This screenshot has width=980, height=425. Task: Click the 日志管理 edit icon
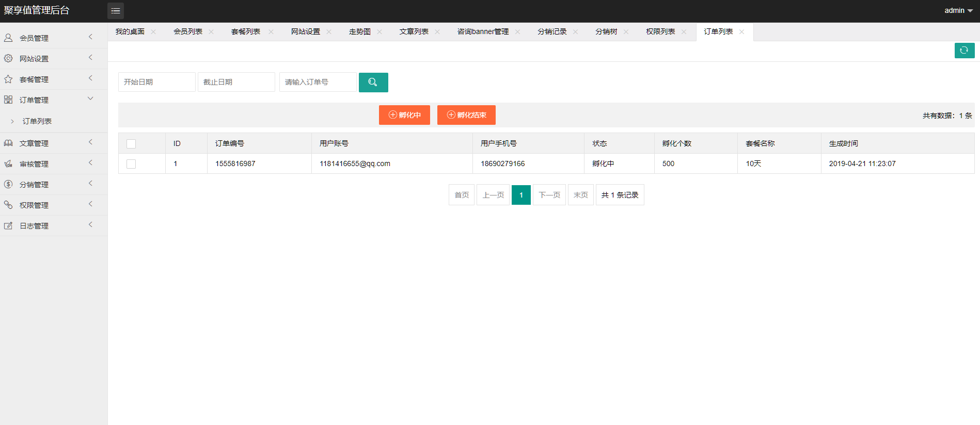pos(8,225)
